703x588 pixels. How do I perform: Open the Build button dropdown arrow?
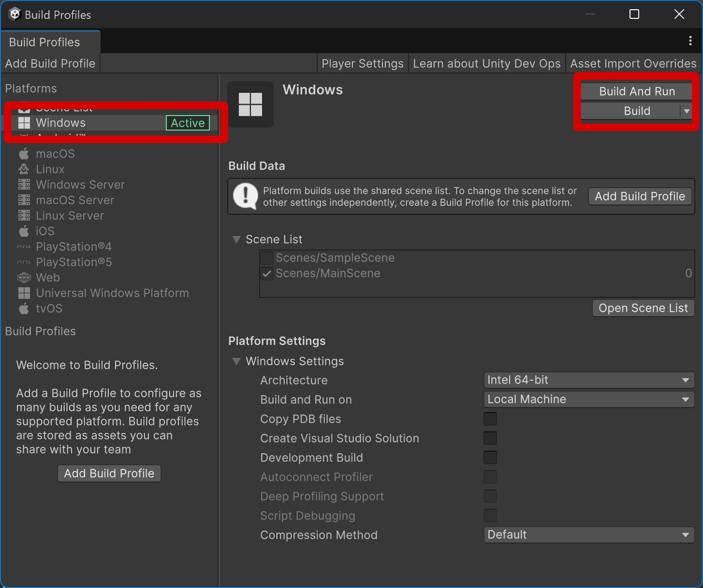[x=687, y=111]
